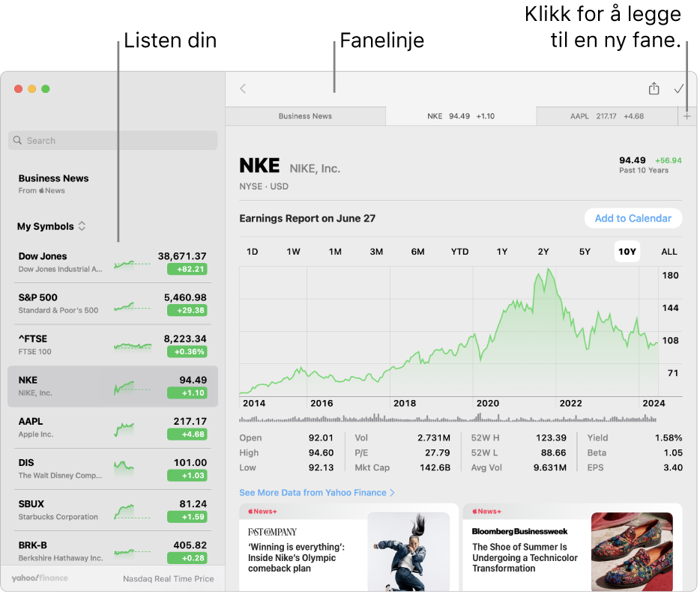Click the SBUX sparkline chart
Viewport: 700px width, 594px height.
coord(132,512)
